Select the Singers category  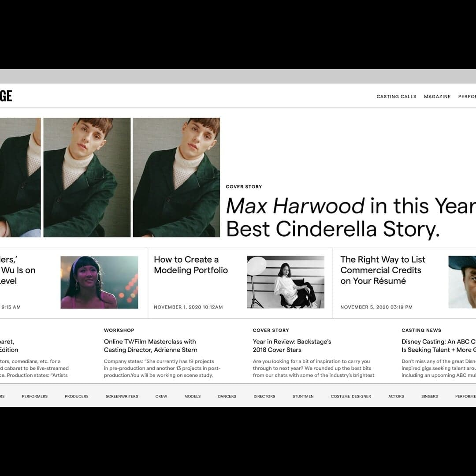[430, 396]
